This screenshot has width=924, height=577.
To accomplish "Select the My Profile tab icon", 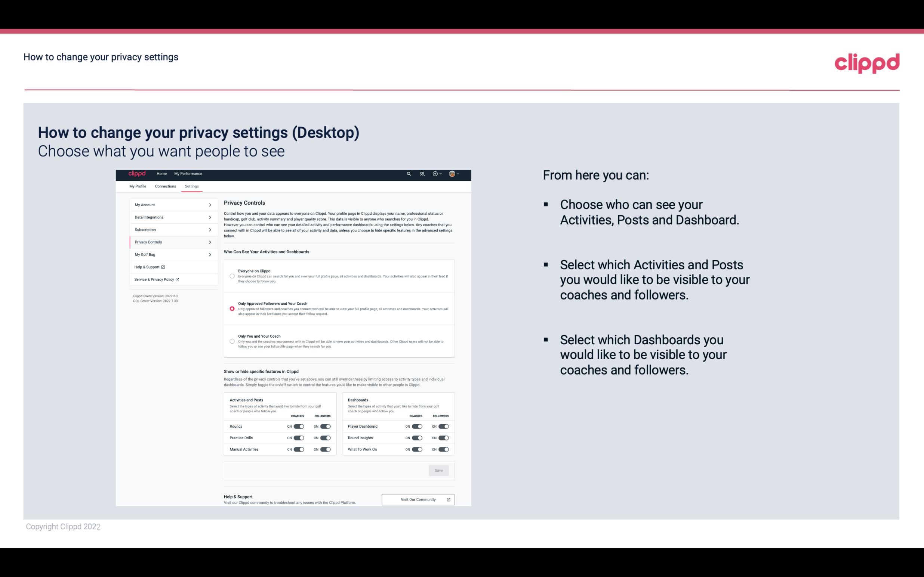I will pyautogui.click(x=138, y=186).
